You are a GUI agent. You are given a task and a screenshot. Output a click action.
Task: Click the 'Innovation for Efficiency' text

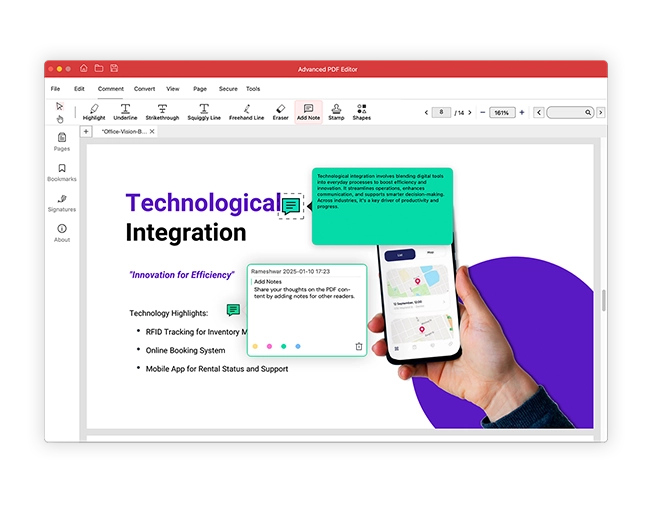point(181,275)
